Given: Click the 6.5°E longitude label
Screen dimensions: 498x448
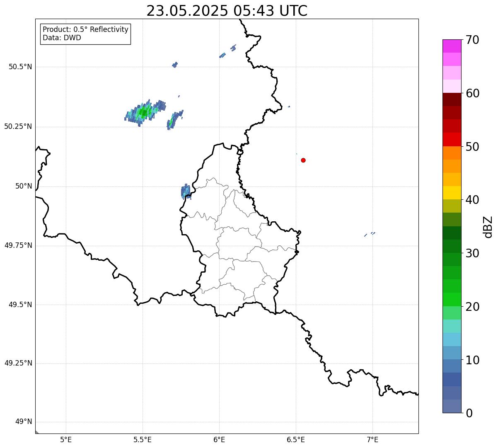Looking at the screenshot, I should pyautogui.click(x=296, y=439).
